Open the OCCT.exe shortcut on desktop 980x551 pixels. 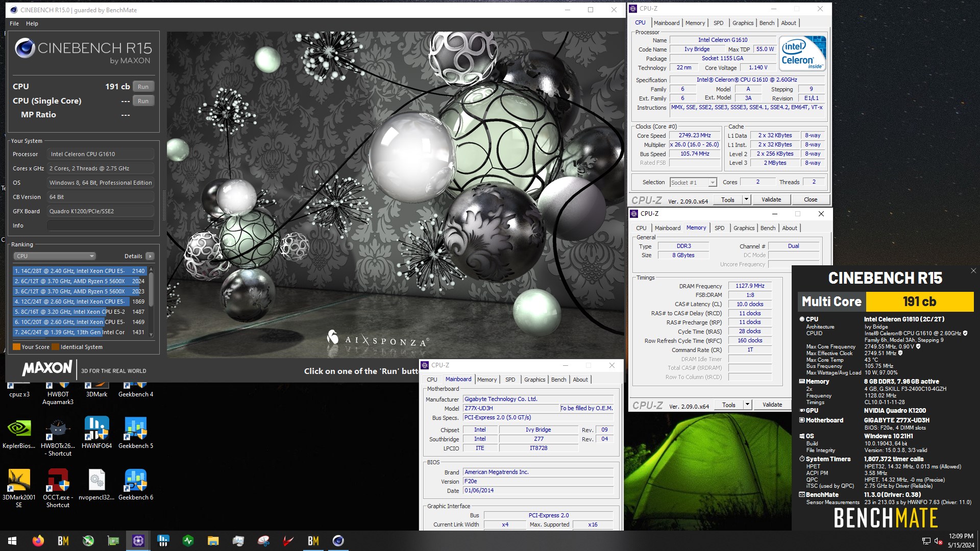click(58, 488)
